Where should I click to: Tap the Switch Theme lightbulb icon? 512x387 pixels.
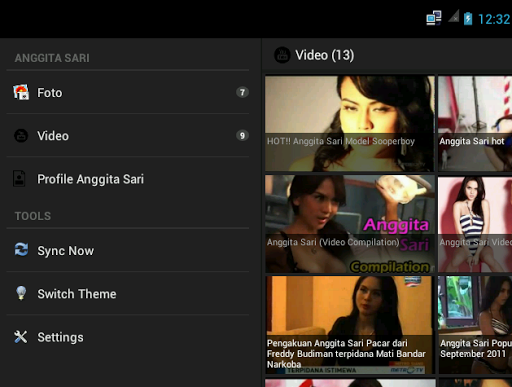(x=21, y=293)
